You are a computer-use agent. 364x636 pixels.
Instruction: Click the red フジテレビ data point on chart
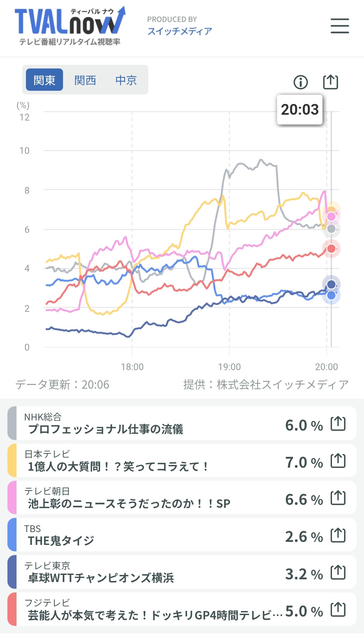click(x=331, y=249)
